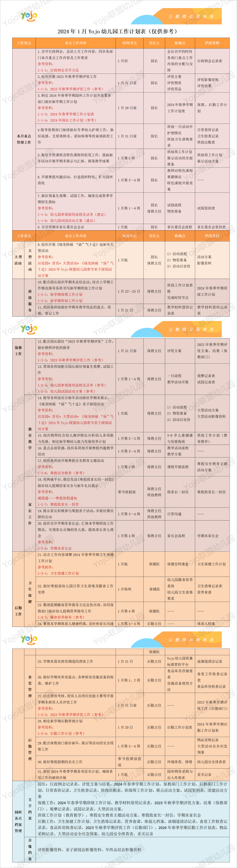Select the 教育教学 category label

tap(30, 439)
